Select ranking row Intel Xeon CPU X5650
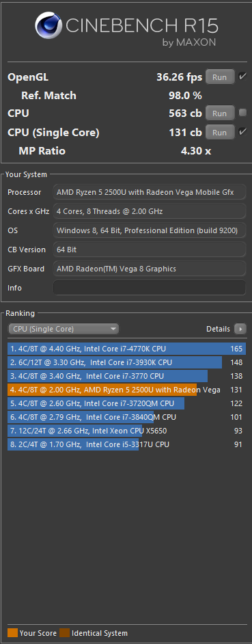 pyautogui.click(x=127, y=431)
